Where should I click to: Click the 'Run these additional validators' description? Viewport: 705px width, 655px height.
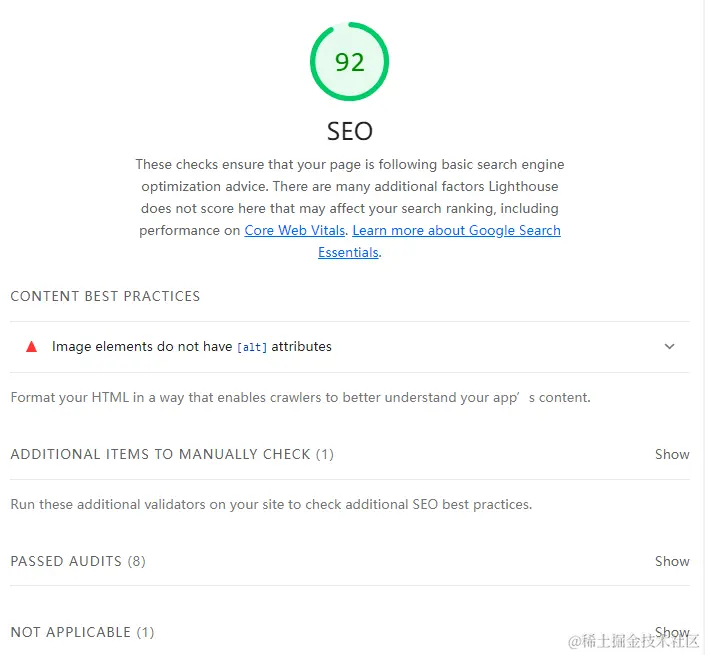pyautogui.click(x=270, y=504)
